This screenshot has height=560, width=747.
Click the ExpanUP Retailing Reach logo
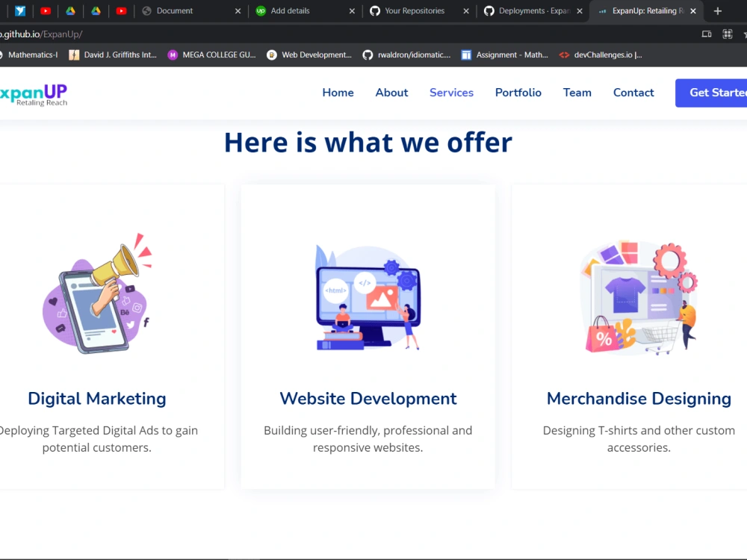34,95
